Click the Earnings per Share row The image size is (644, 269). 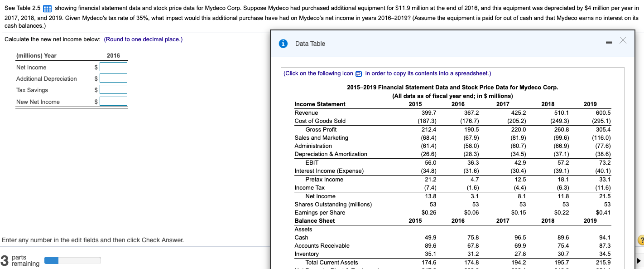[320, 212]
